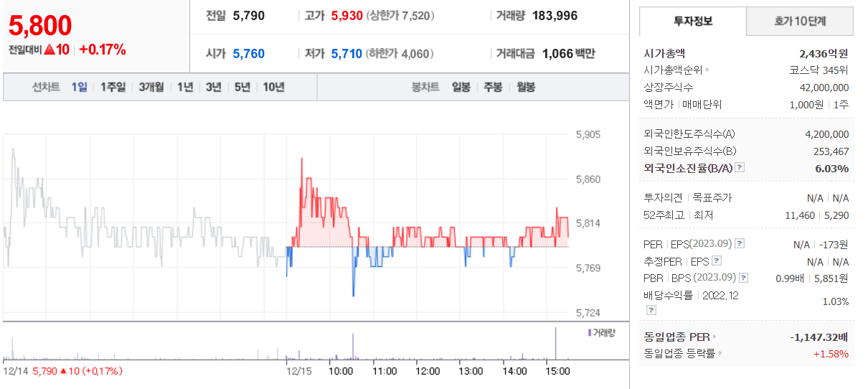Expand arrow next to 시가총액순위
868x389 pixels.
click(x=707, y=70)
